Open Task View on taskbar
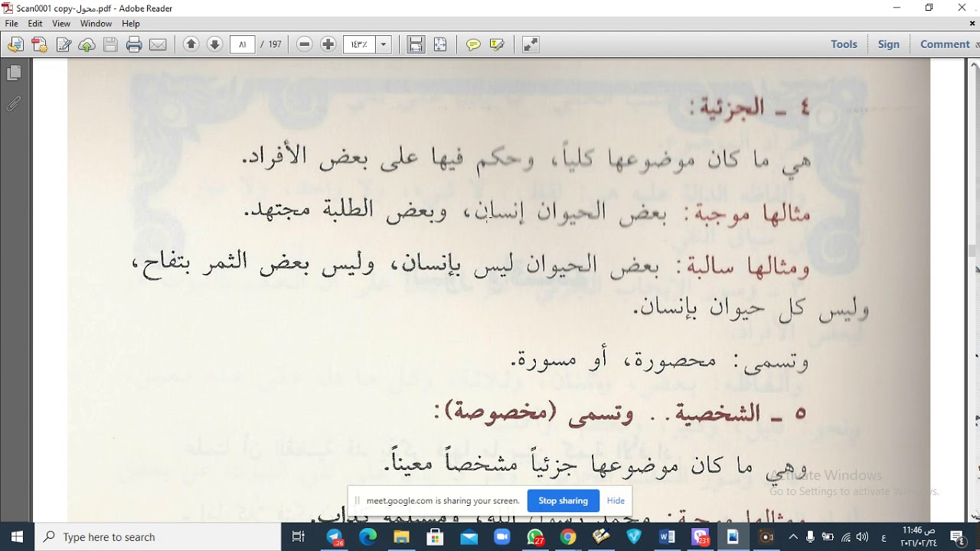The width and height of the screenshot is (980, 551). 299,536
